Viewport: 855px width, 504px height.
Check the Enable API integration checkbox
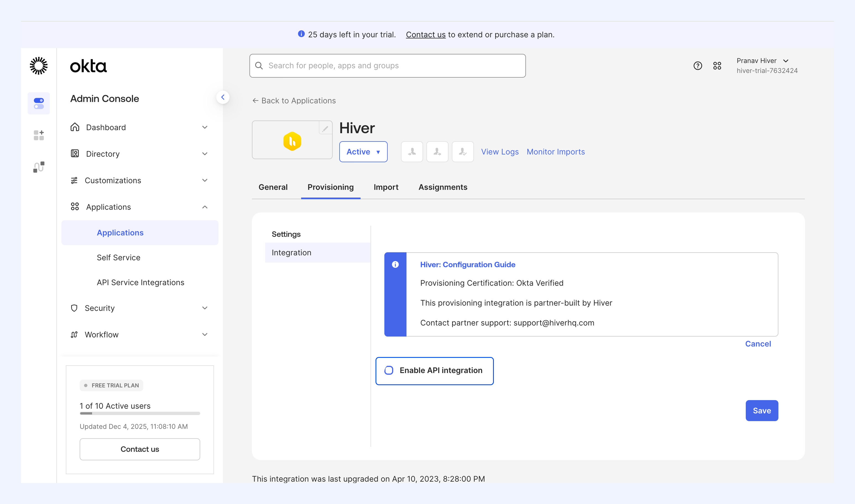coord(389,370)
